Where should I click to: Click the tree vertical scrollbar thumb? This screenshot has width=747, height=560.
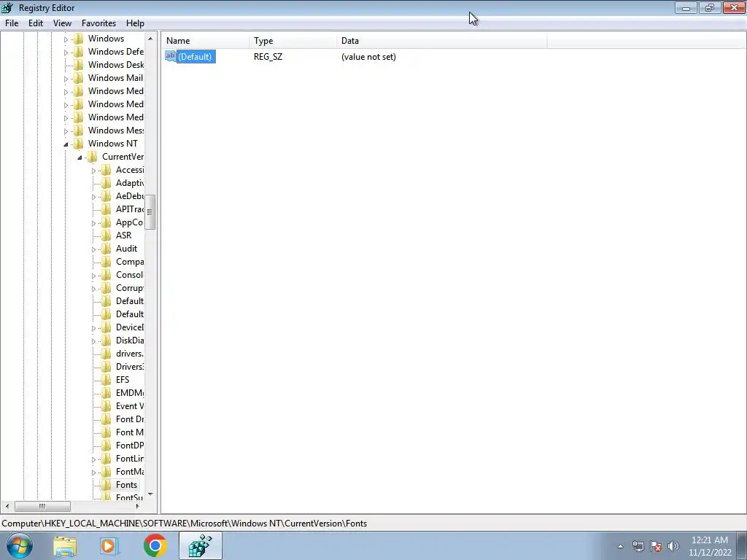(150, 212)
